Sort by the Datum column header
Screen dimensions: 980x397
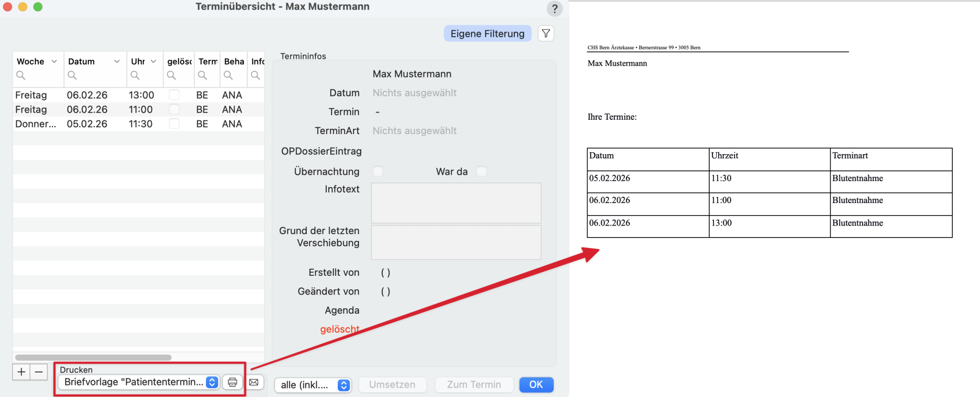point(81,61)
